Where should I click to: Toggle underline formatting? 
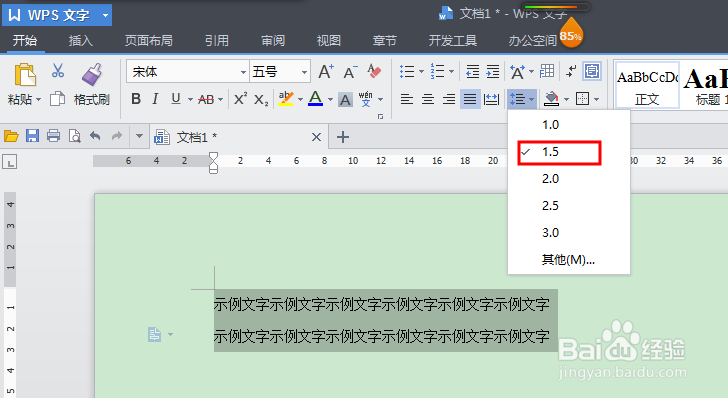pyautogui.click(x=176, y=99)
